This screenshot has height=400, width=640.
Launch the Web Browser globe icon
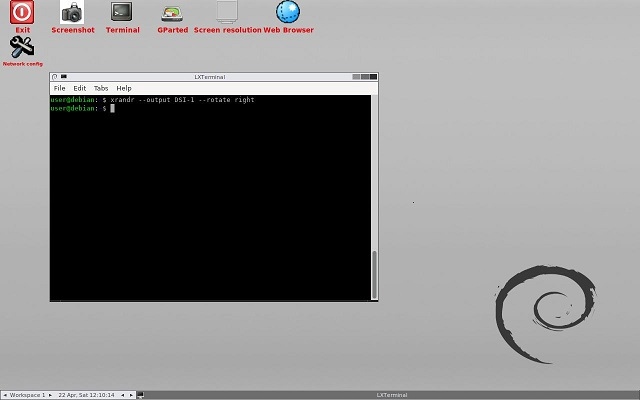pyautogui.click(x=288, y=13)
